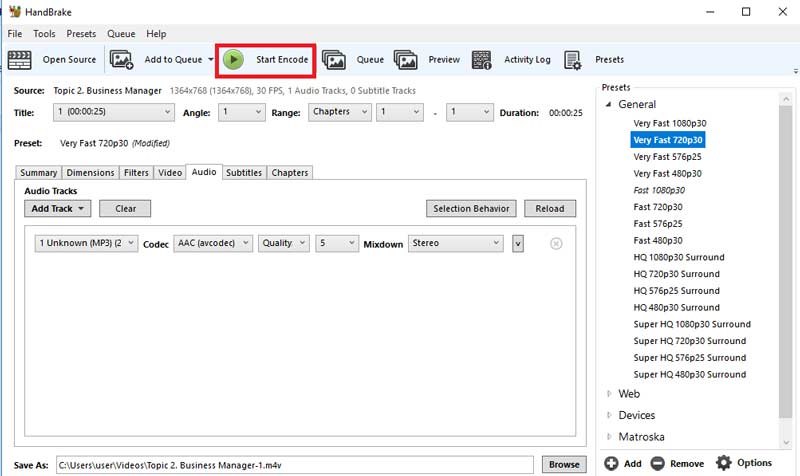Open the File menu
Screen dimensions: 800x476
click(15, 34)
